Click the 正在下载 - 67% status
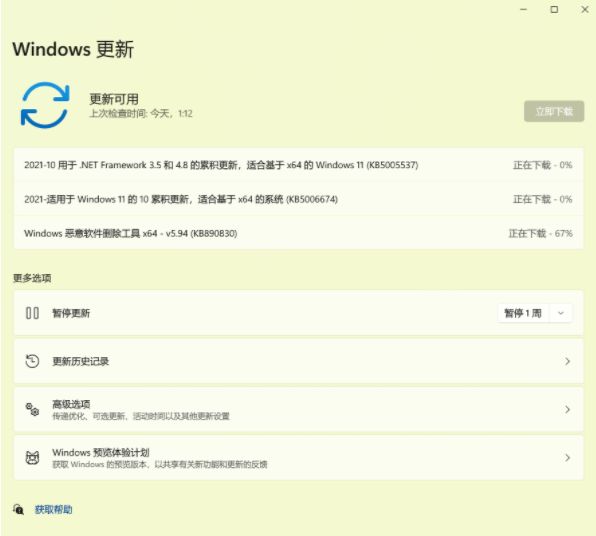The width and height of the screenshot is (596, 536). click(541, 233)
